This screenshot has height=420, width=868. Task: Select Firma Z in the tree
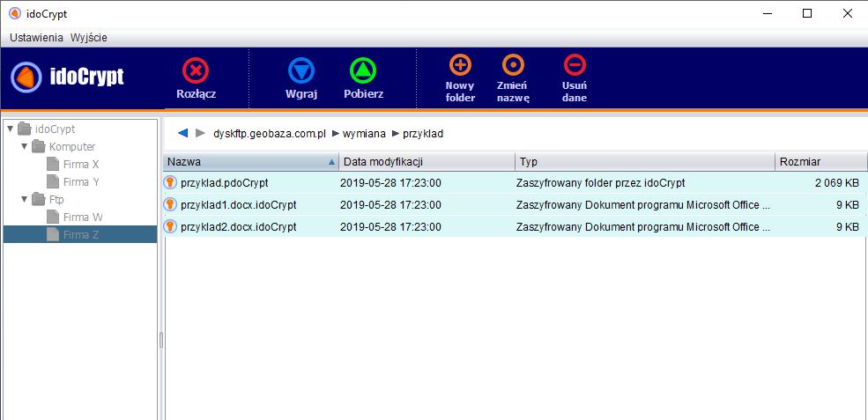[x=80, y=234]
